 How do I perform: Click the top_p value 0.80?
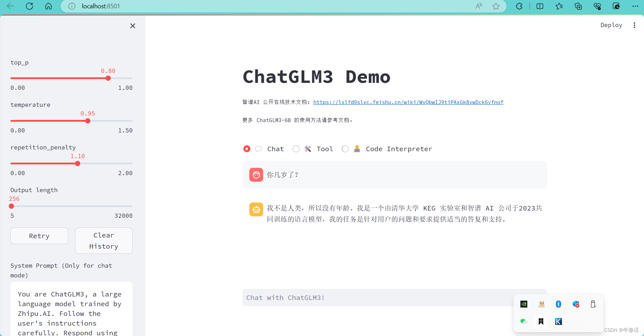(108, 71)
